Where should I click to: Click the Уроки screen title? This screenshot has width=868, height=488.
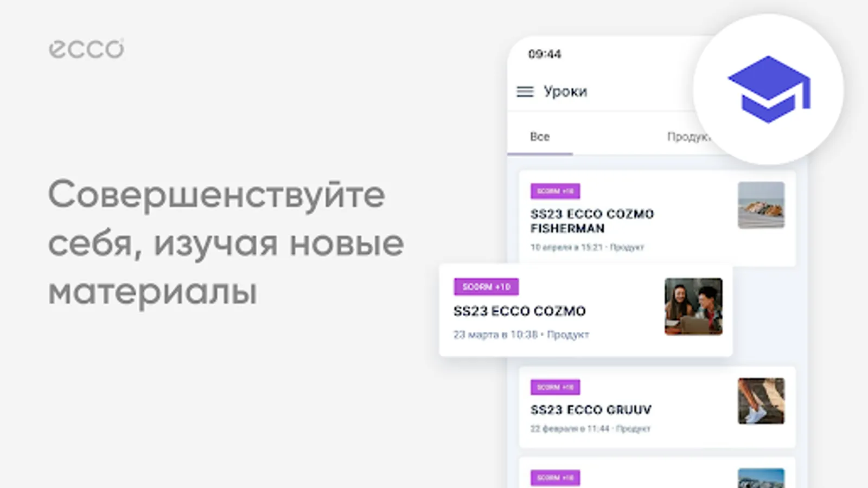point(565,92)
